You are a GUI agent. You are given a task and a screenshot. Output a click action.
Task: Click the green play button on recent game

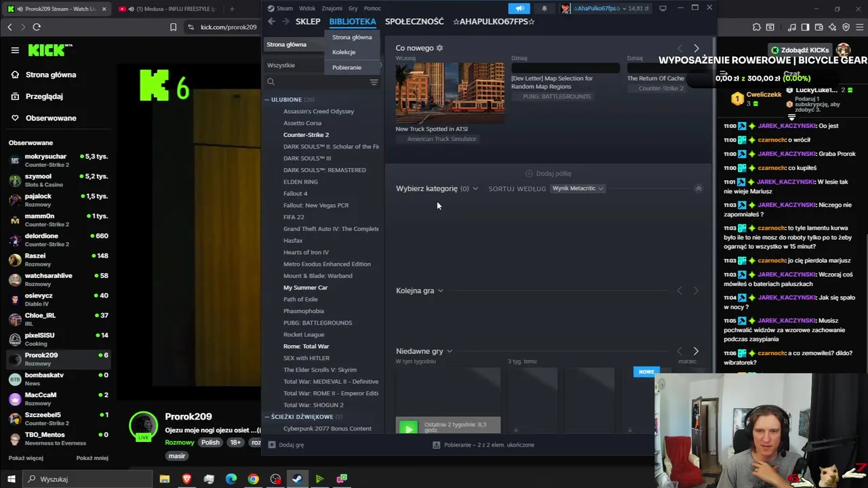[408, 428]
